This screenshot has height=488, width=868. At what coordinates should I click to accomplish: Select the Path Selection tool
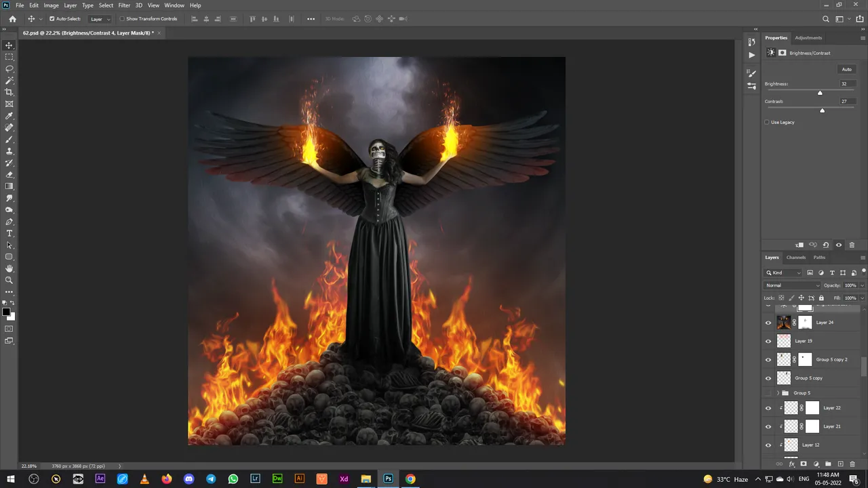click(9, 245)
